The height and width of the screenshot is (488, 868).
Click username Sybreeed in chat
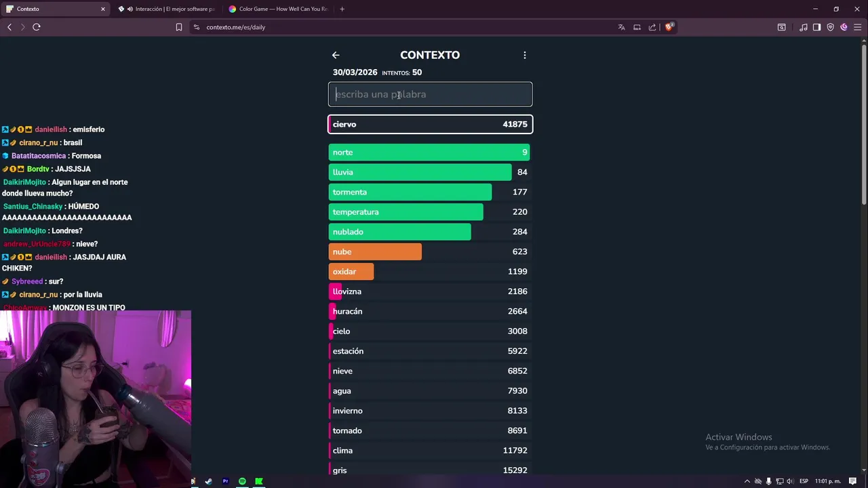pos(27,281)
